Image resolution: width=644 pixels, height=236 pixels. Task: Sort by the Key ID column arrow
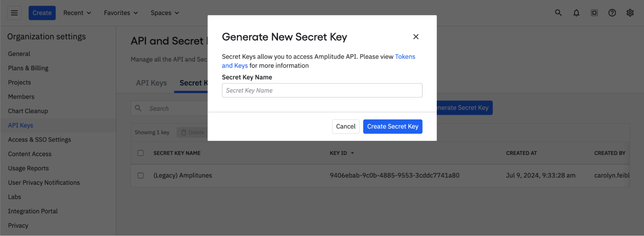point(352,153)
